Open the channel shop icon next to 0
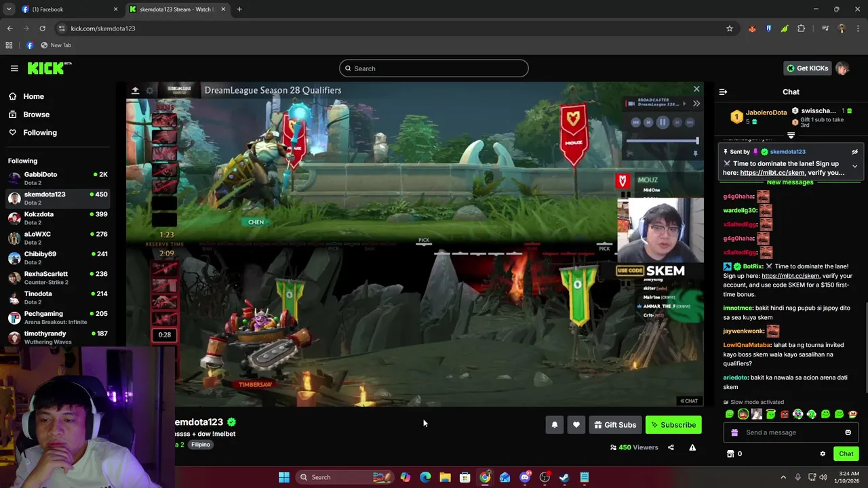This screenshot has height=488, width=868. pos(730,454)
